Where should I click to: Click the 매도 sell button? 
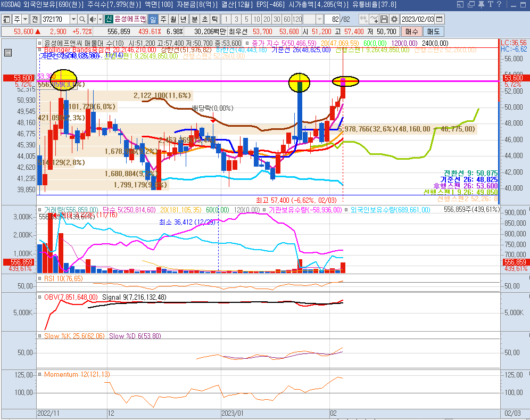tap(433, 31)
